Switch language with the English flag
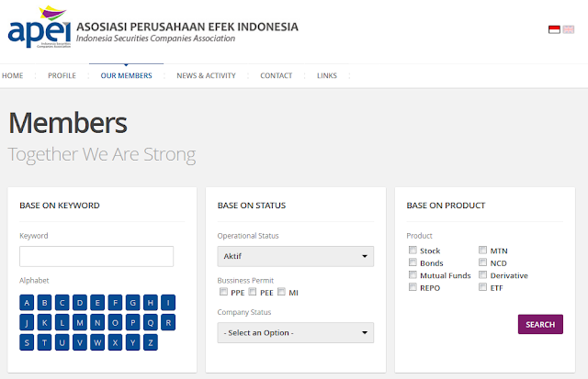The image size is (588, 379). (x=569, y=29)
